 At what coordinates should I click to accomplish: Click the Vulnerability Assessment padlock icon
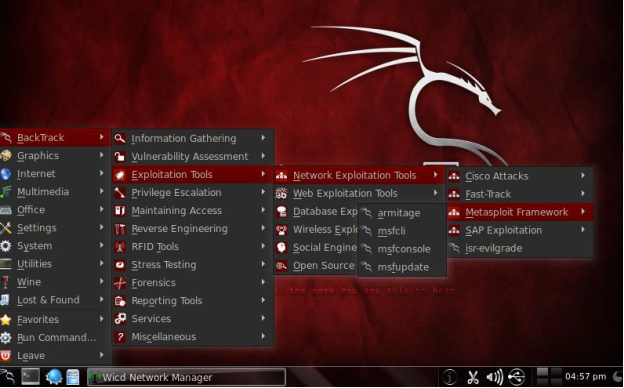[x=120, y=156]
